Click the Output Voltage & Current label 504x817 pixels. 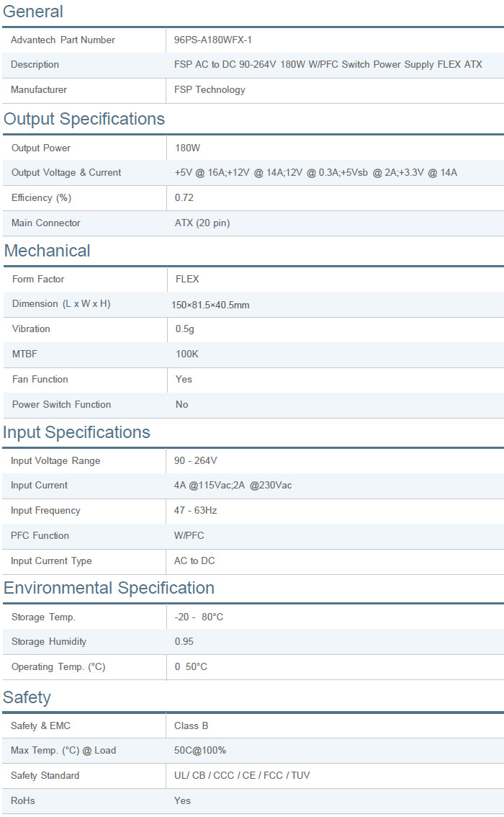66,172
